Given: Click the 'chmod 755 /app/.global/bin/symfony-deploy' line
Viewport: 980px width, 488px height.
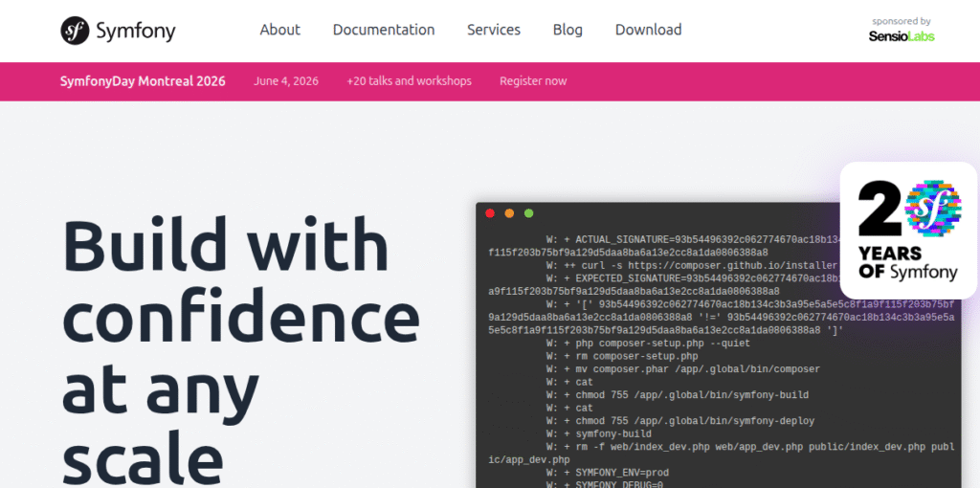Looking at the screenshot, I should (x=680, y=421).
